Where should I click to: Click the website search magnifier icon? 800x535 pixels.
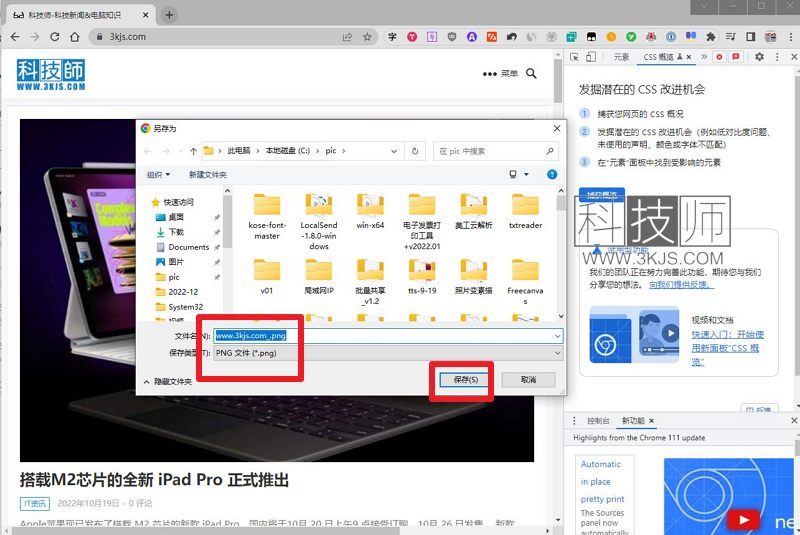531,73
